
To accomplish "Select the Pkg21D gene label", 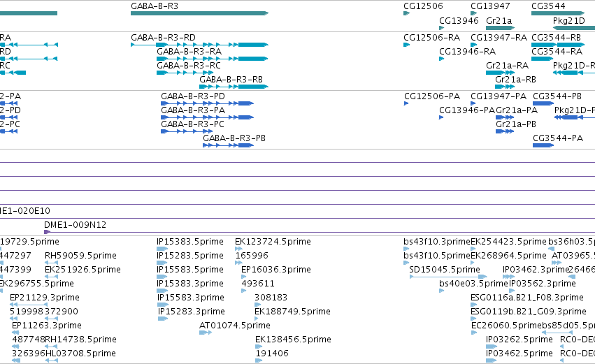I will (x=569, y=20).
